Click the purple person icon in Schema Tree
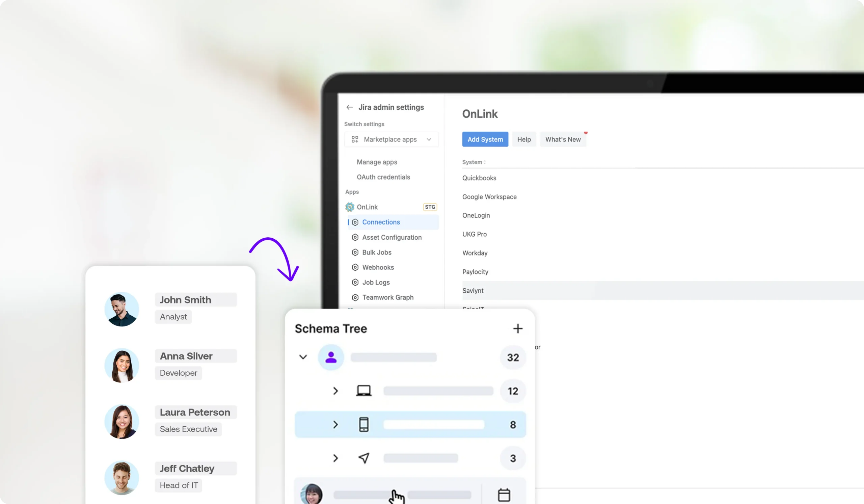Image resolution: width=864 pixels, height=504 pixels. click(330, 357)
